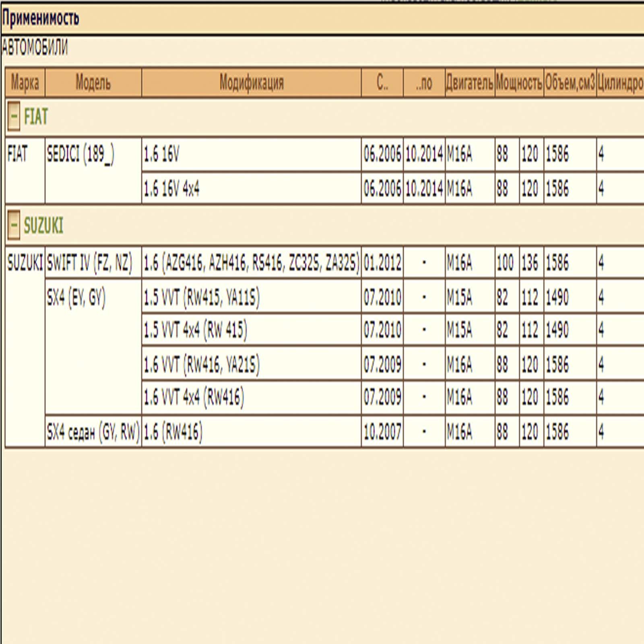
Task: Click the Мощность column header
Action: tap(519, 83)
